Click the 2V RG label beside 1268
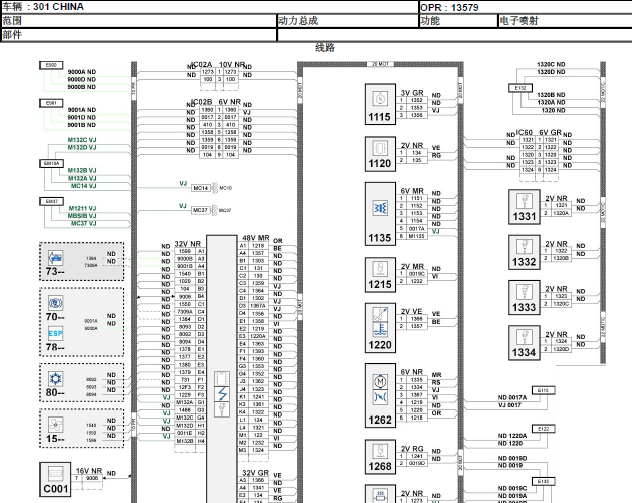The width and height of the screenshot is (632, 503). [x=412, y=449]
